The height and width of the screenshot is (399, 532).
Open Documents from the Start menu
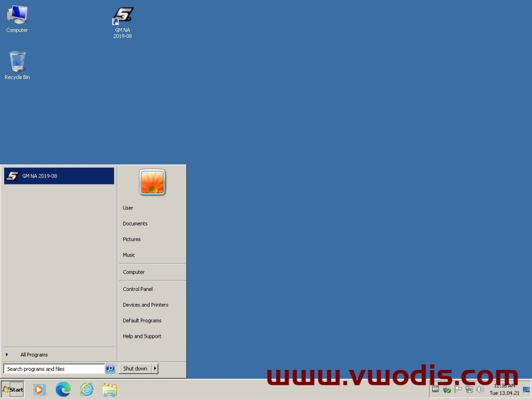(135, 223)
